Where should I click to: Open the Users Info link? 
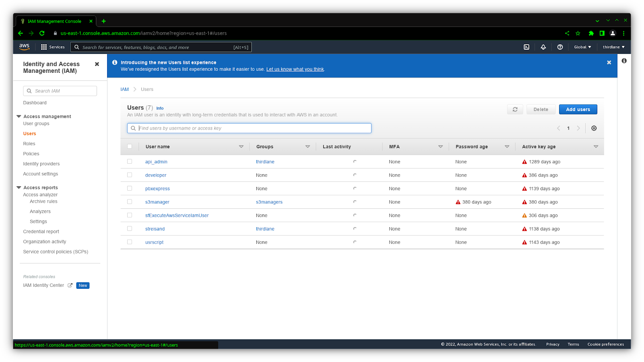[160, 108]
